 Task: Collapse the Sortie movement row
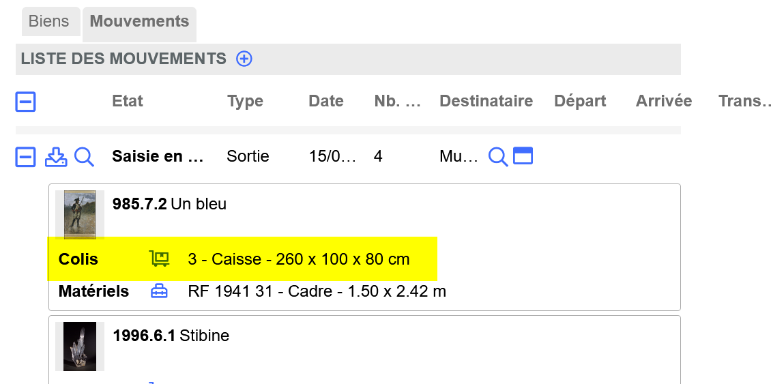point(26,157)
